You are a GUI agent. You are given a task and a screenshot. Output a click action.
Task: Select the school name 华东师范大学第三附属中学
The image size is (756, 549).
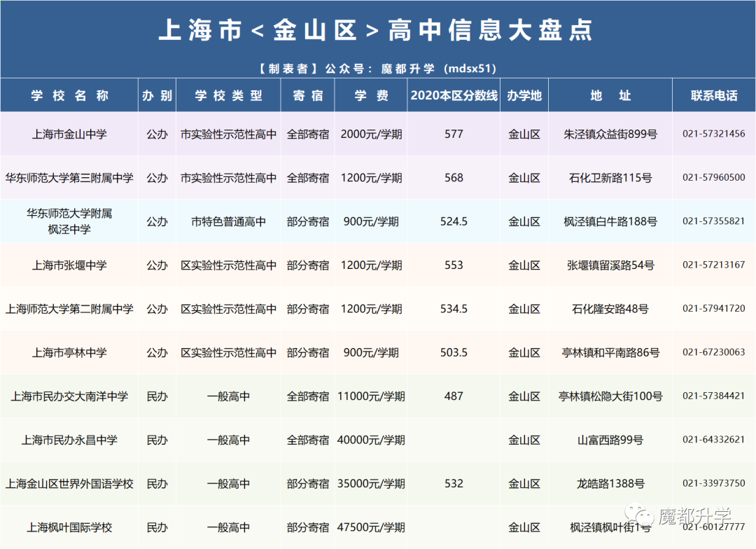click(69, 178)
